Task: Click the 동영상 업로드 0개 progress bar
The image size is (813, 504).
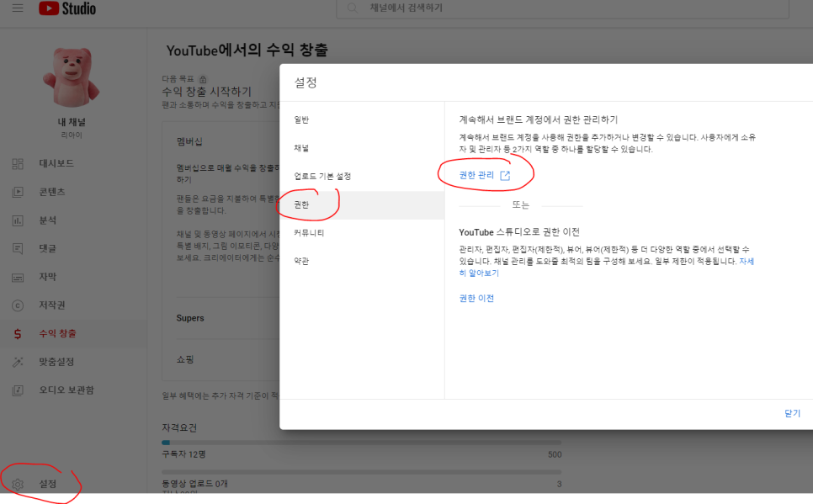Action: [361, 472]
